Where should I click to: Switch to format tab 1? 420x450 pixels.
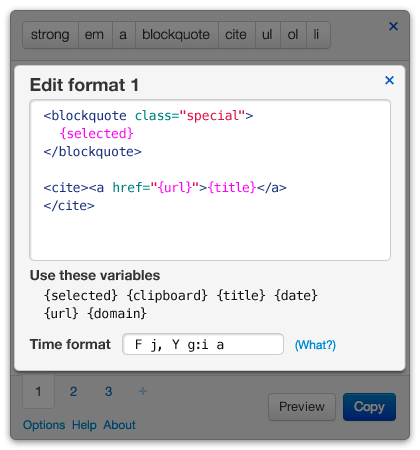38,391
